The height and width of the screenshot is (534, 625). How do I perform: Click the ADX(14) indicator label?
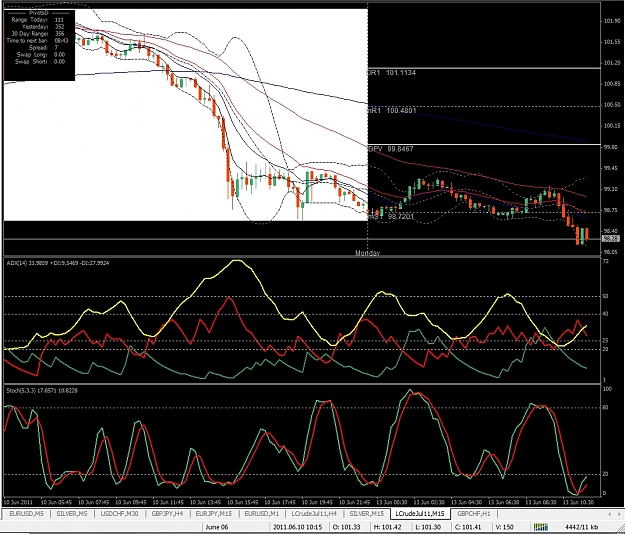(x=58, y=263)
